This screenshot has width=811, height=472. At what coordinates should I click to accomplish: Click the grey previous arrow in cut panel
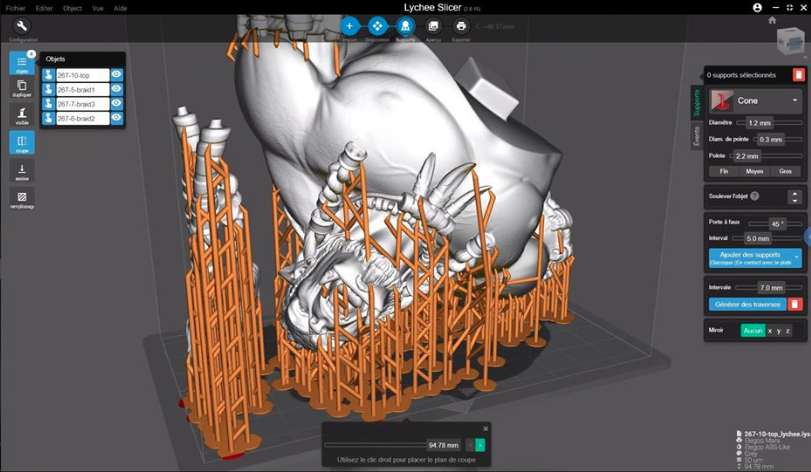click(470, 445)
